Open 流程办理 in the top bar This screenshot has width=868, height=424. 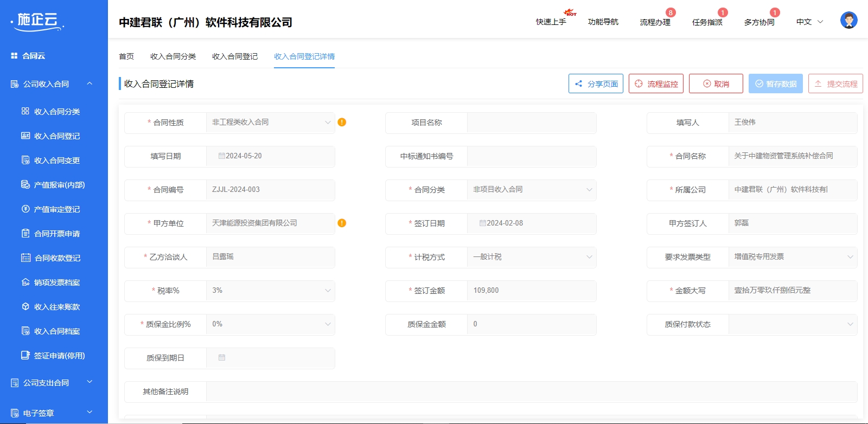click(x=655, y=22)
